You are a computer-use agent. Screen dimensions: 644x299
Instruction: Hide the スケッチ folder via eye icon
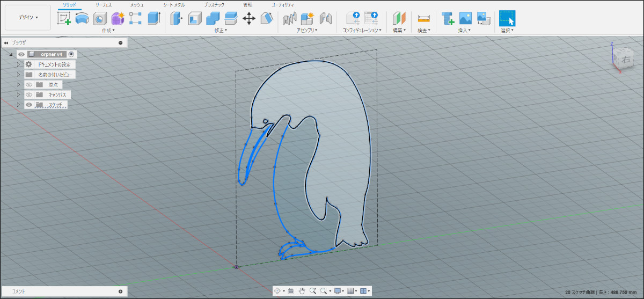point(29,105)
